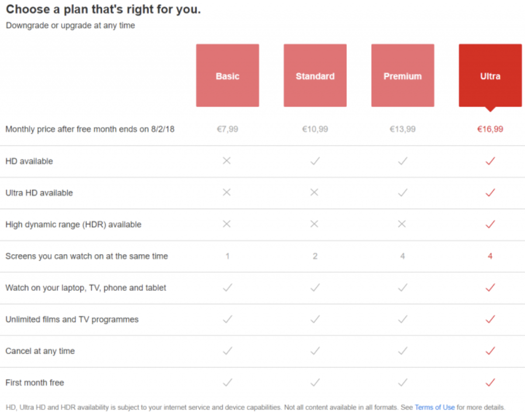Click Premium's Ultra HD checkmark
This screenshot has height=420, width=525.
pyautogui.click(x=403, y=193)
